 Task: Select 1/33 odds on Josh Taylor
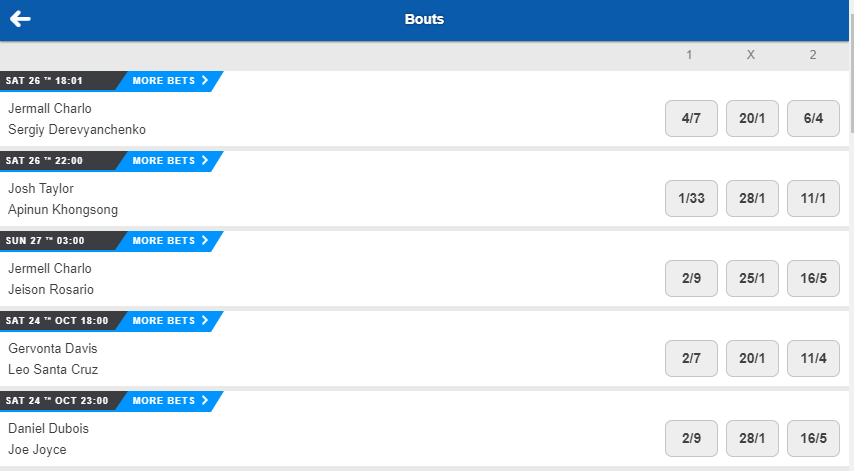[691, 198]
